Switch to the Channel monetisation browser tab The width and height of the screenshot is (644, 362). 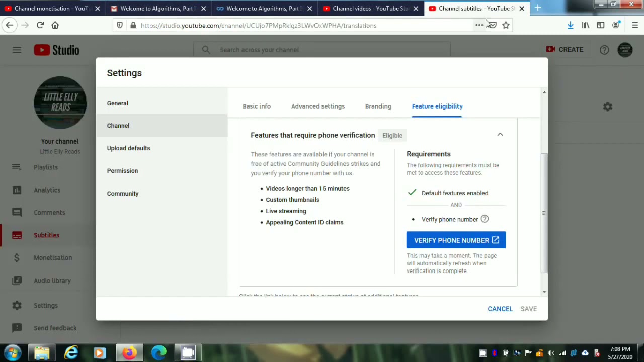(x=52, y=8)
